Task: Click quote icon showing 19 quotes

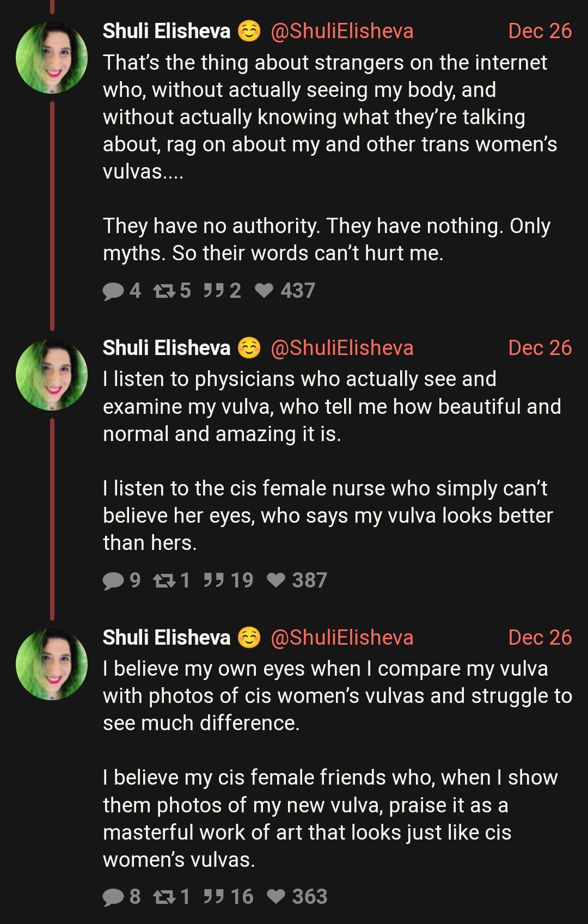Action: click(213, 581)
